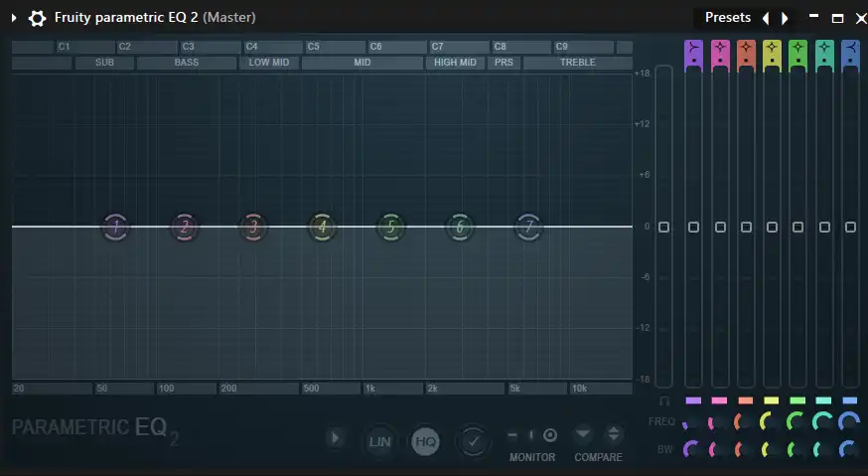Click the green band 5 FREQ knob

[796, 422]
